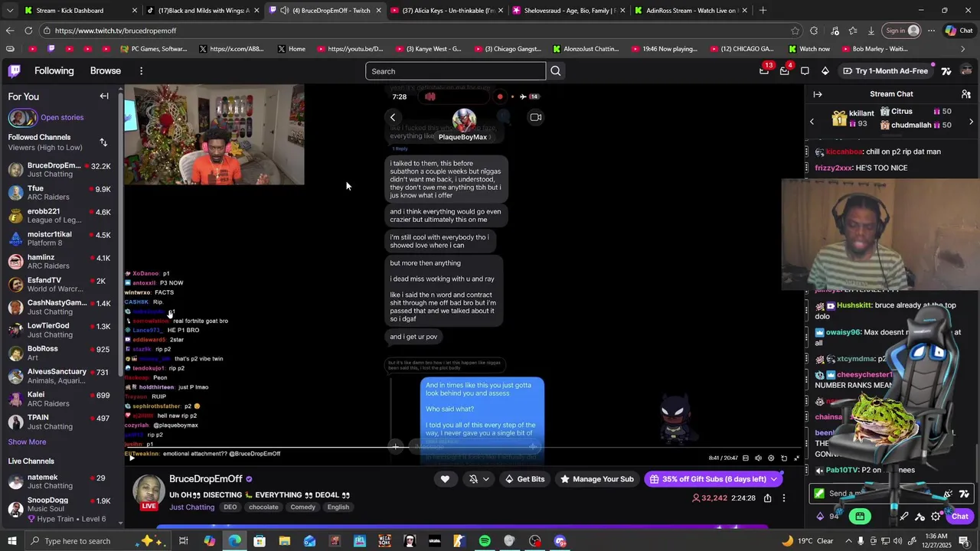The width and height of the screenshot is (980, 551).
Task: Click the Get Bits button
Action: [524, 479]
